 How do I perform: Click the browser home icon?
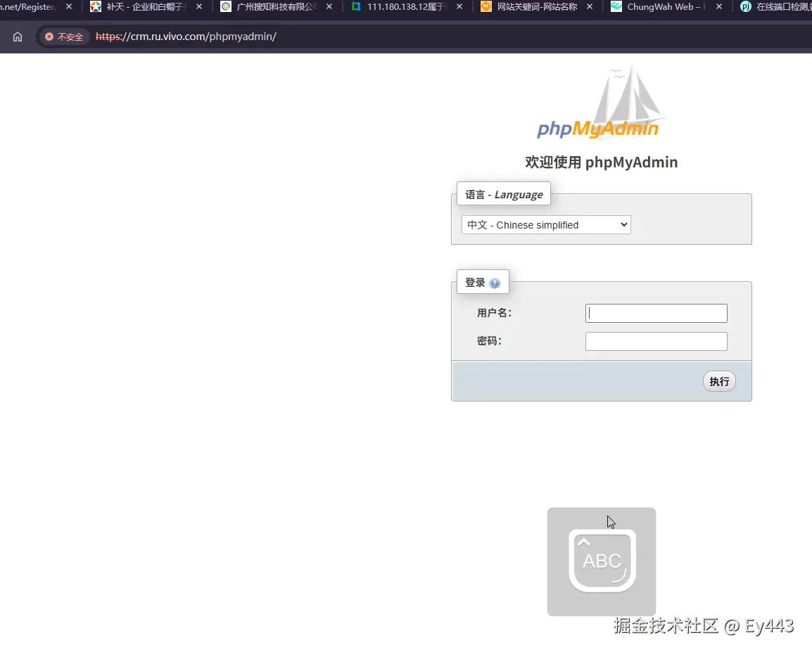18,37
